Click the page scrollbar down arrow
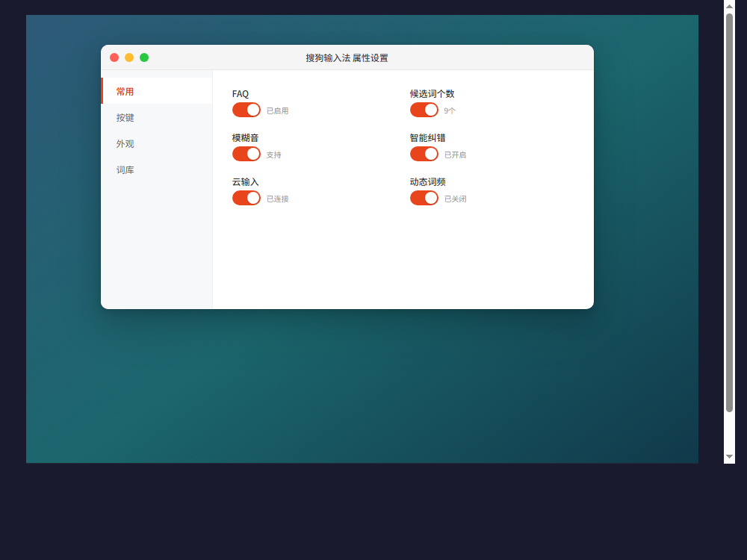 tap(729, 457)
